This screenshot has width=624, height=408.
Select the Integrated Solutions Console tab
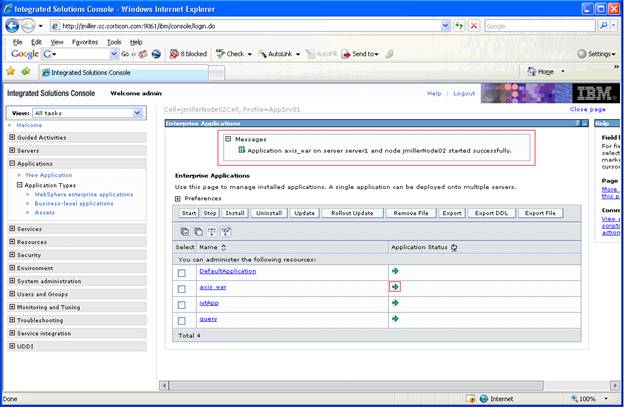click(123, 72)
